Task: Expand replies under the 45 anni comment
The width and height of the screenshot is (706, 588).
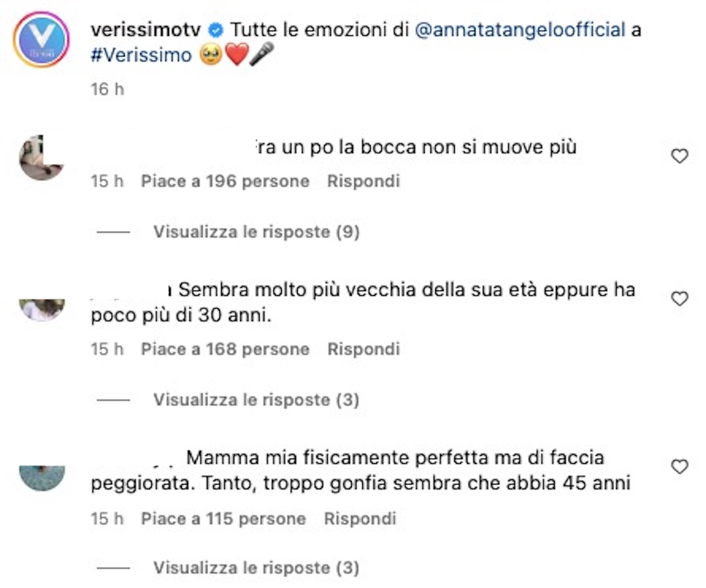Action: (256, 569)
